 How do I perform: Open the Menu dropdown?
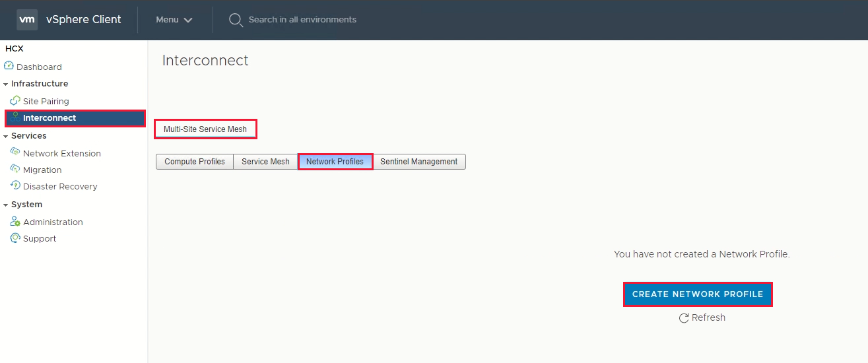point(174,20)
